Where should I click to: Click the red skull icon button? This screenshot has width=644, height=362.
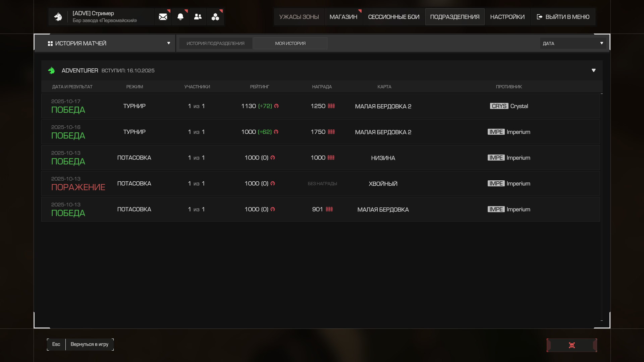click(572, 345)
